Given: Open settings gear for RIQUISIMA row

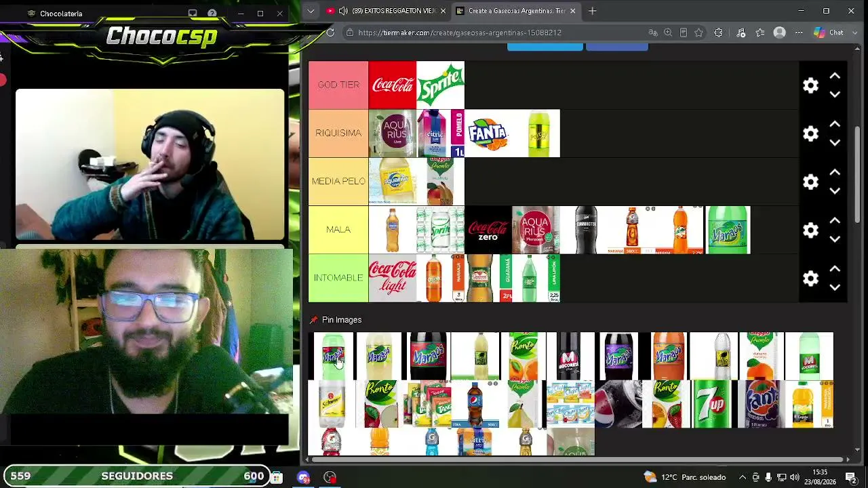Looking at the screenshot, I should tap(810, 134).
